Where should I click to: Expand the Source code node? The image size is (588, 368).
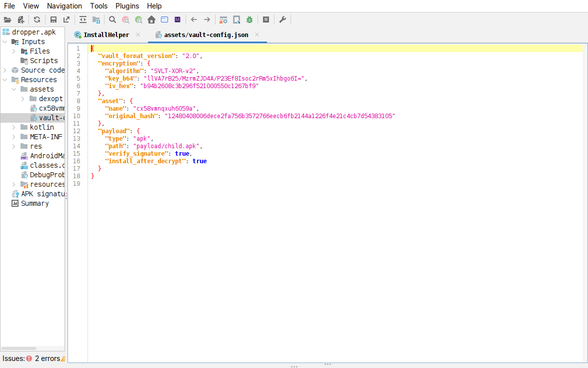pyautogui.click(x=5, y=70)
